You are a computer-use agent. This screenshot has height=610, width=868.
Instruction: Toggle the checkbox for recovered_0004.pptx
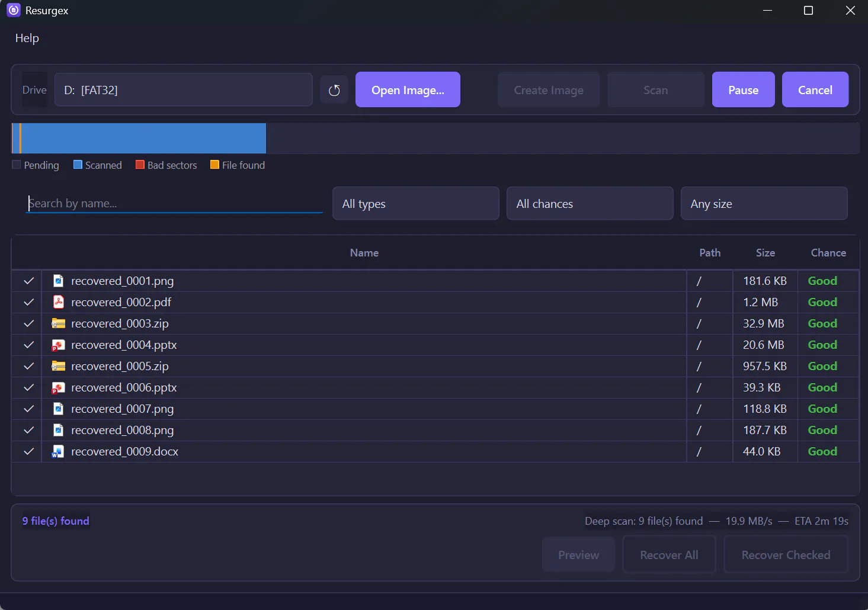(x=28, y=345)
